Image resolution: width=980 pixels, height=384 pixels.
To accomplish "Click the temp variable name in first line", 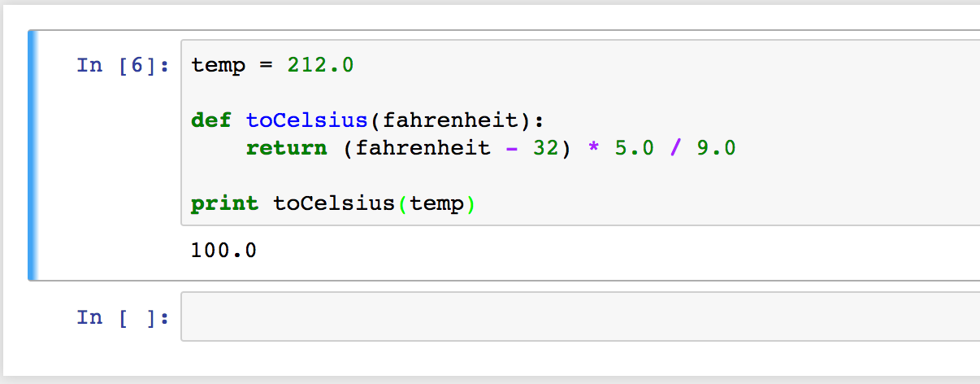I will click(218, 65).
